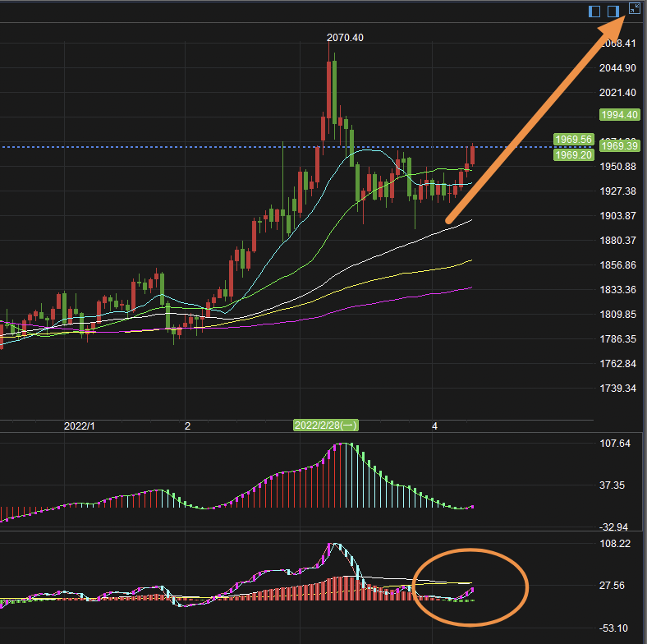Click the month 2 axis label
This screenshot has height=644, width=647.
187,426
